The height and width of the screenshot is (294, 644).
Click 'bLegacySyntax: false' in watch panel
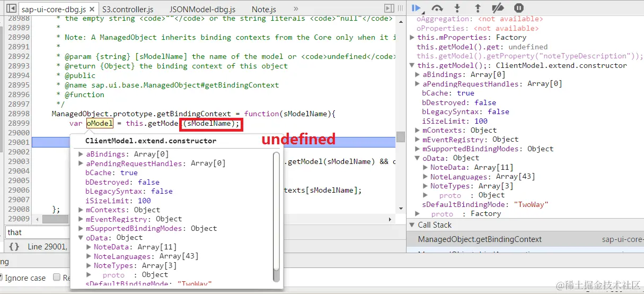coord(465,112)
